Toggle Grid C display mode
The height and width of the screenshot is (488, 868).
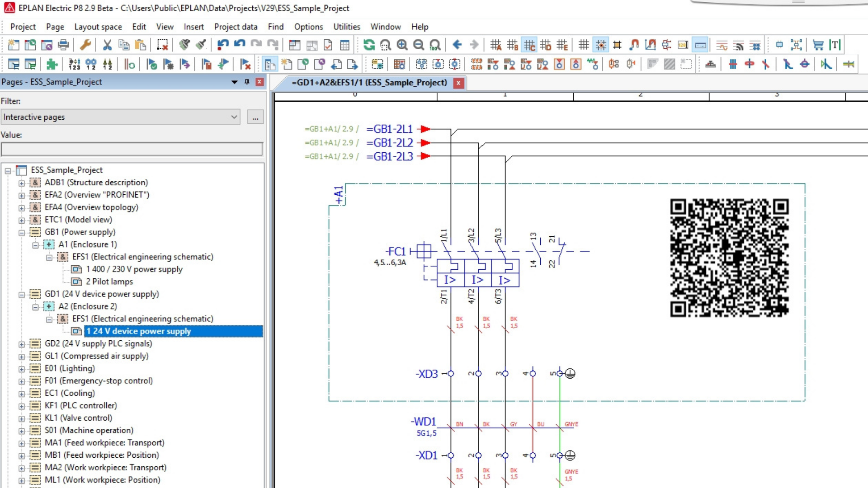tap(530, 45)
